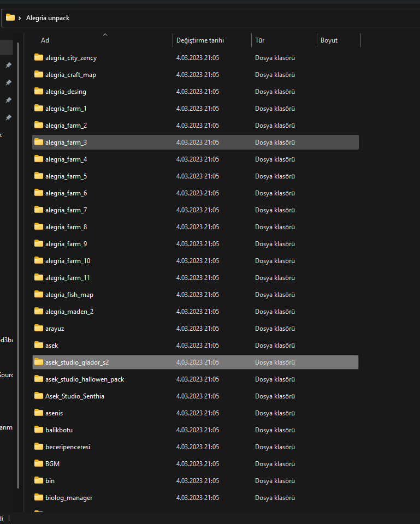Click the Asek_Studio_Senthia folder name

pyautogui.click(x=75, y=396)
